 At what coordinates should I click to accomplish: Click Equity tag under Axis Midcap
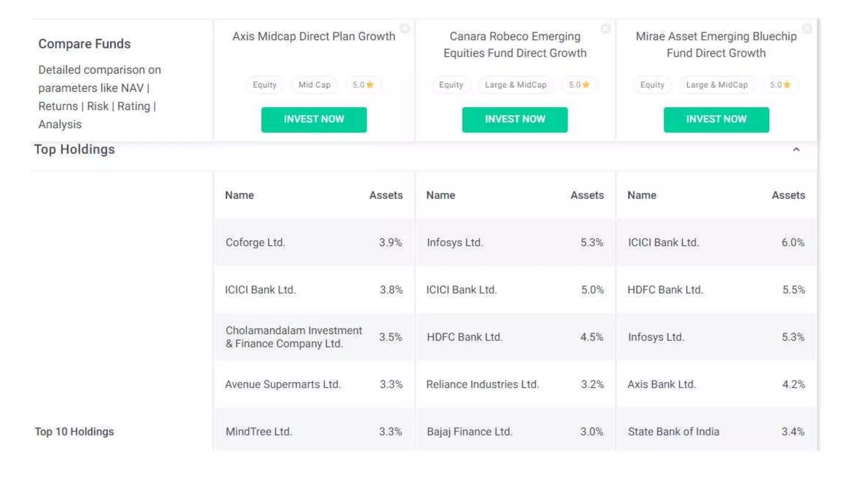click(264, 85)
